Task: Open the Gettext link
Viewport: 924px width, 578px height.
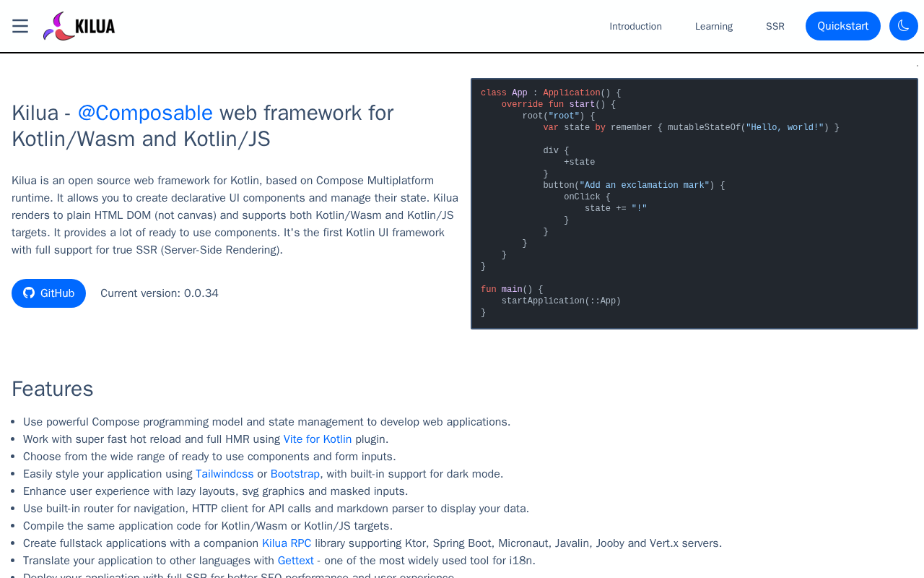Action: [x=296, y=561]
